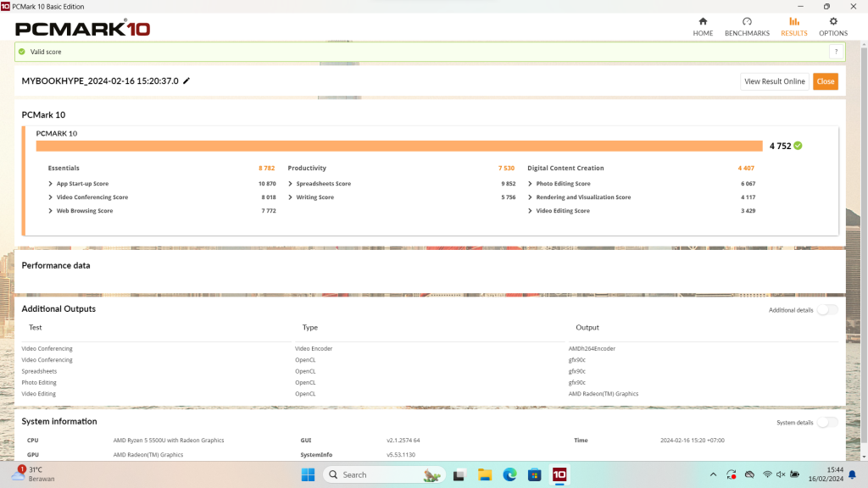Click the Time value 2024-02-16 15:20
The image size is (868, 488).
coord(692,441)
